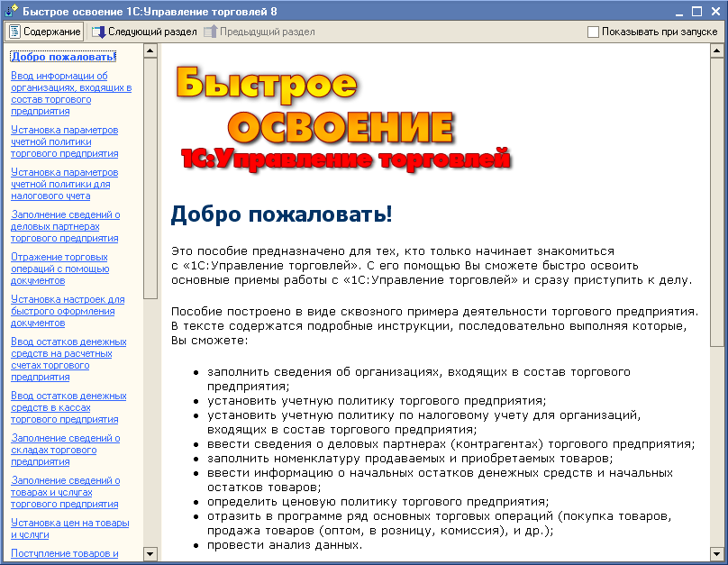
Task: Click the Предыдущий раздел button
Action: [x=259, y=32]
